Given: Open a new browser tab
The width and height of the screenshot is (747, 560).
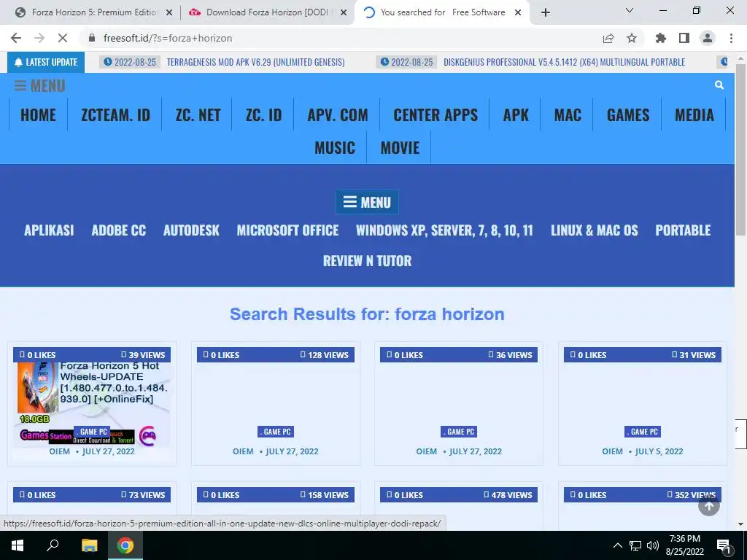Looking at the screenshot, I should 546,12.
